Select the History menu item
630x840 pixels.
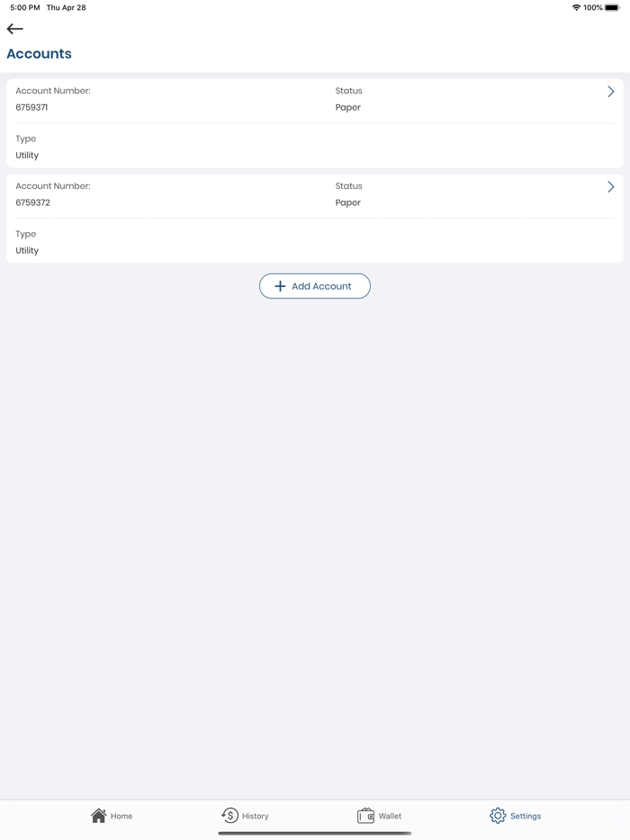[x=253, y=816]
